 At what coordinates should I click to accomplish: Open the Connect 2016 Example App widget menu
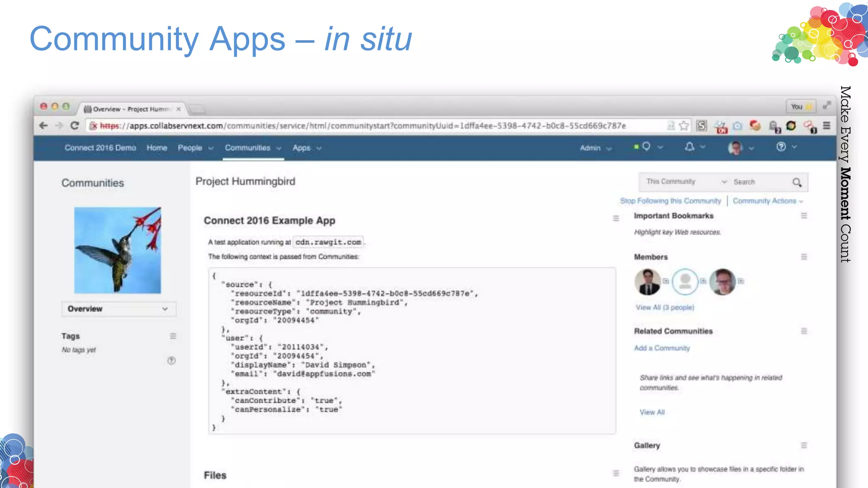tap(616, 219)
